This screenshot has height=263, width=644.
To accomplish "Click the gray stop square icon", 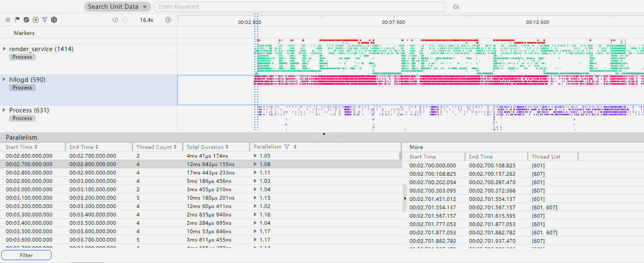I will click(8, 20).
